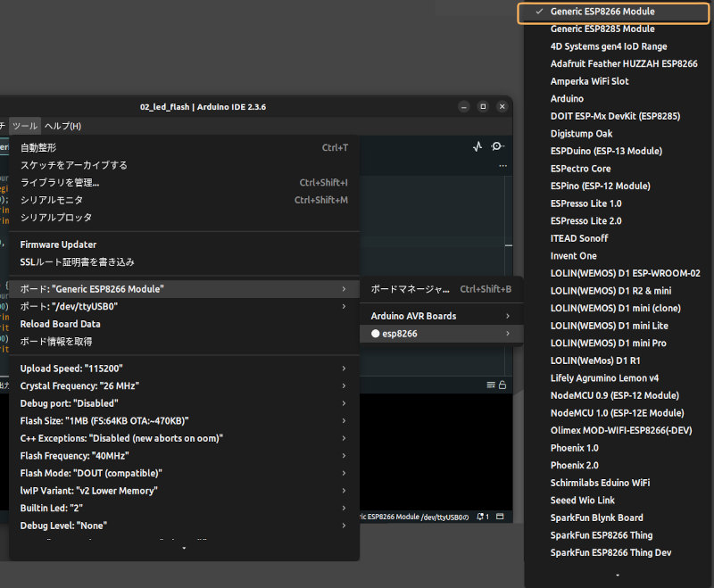The image size is (714, 588).
Task: Select シリアルモニタ menu entry
Action: tap(52, 200)
